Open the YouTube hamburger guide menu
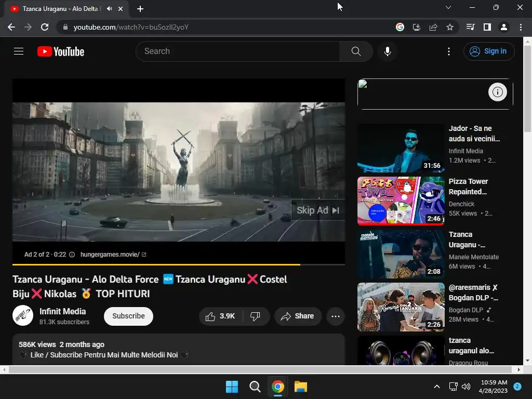 click(x=19, y=51)
